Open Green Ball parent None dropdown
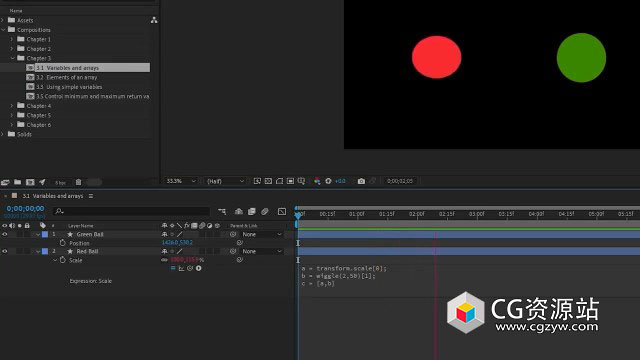Viewport: 640px width, 360px height. point(261,234)
